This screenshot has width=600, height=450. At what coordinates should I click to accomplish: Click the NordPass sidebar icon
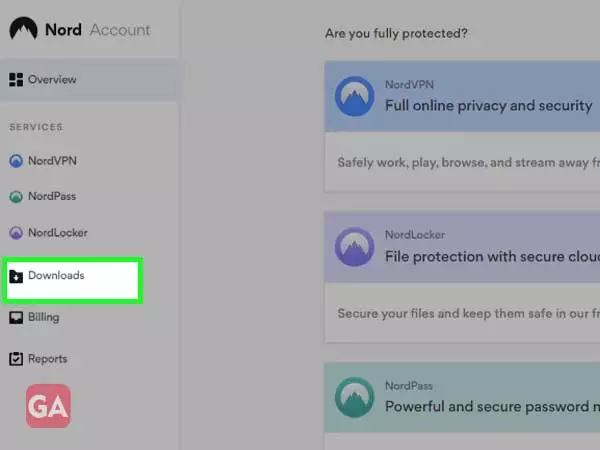(16, 197)
